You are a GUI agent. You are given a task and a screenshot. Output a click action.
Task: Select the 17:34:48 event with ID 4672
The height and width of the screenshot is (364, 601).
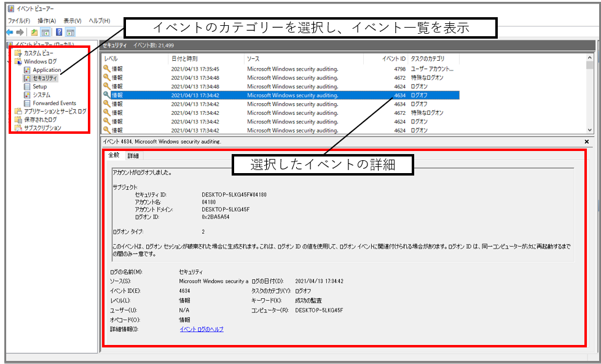(281, 78)
